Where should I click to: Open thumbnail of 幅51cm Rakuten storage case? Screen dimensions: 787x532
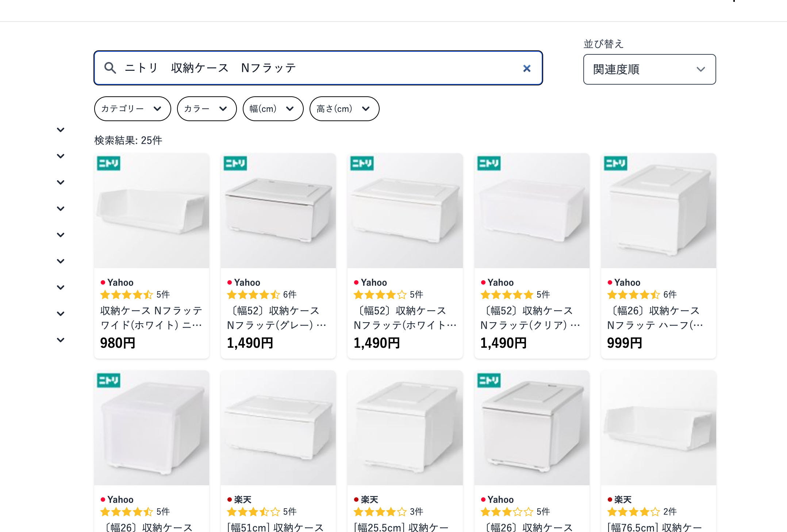[x=278, y=428]
